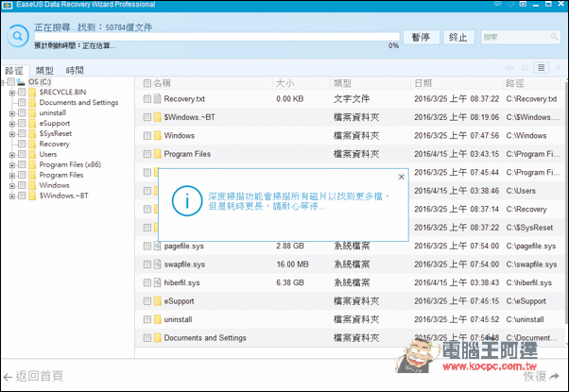
Task: Check the Recovery checkbox in tree
Action: click(x=22, y=144)
